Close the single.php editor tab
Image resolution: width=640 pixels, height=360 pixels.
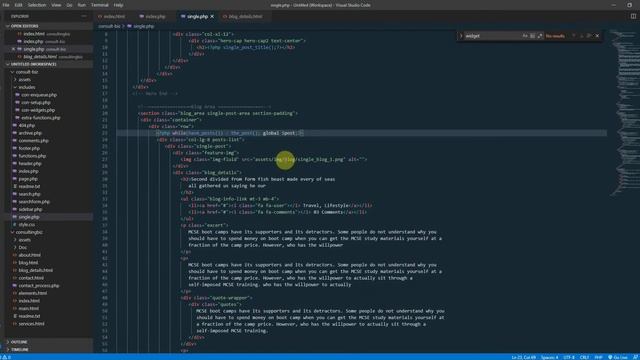pos(212,17)
